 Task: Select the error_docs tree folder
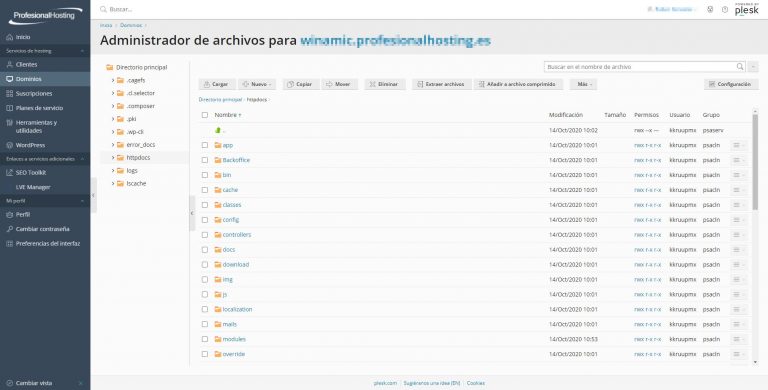140,145
